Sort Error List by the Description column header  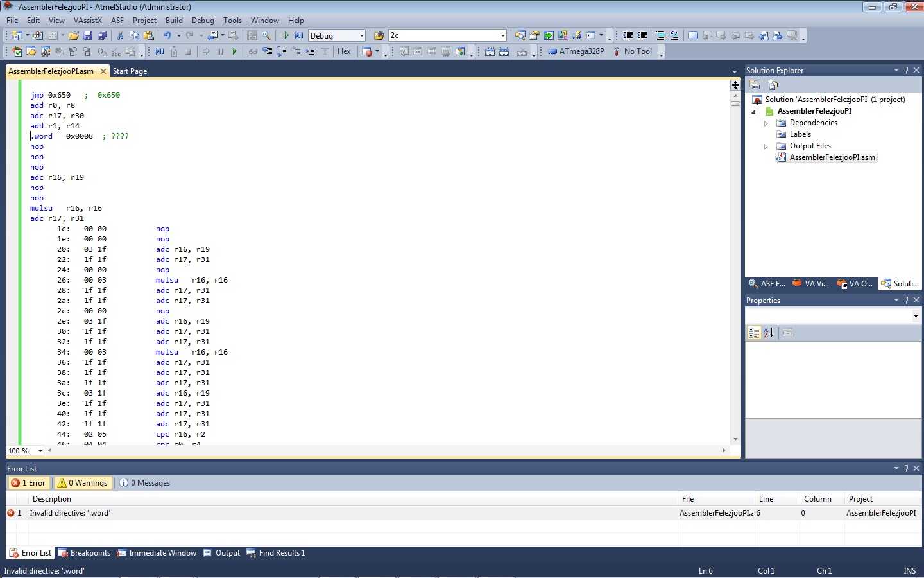(x=353, y=499)
